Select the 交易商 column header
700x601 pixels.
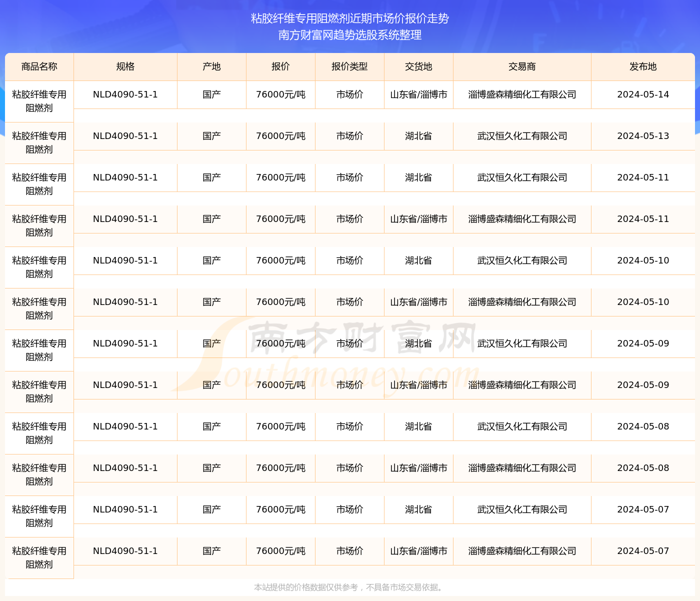[x=522, y=66]
